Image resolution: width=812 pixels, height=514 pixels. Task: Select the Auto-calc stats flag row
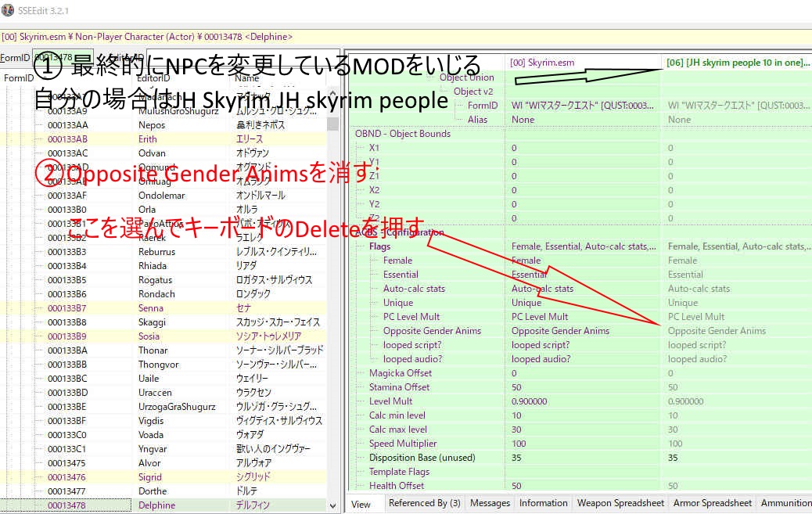tap(414, 289)
